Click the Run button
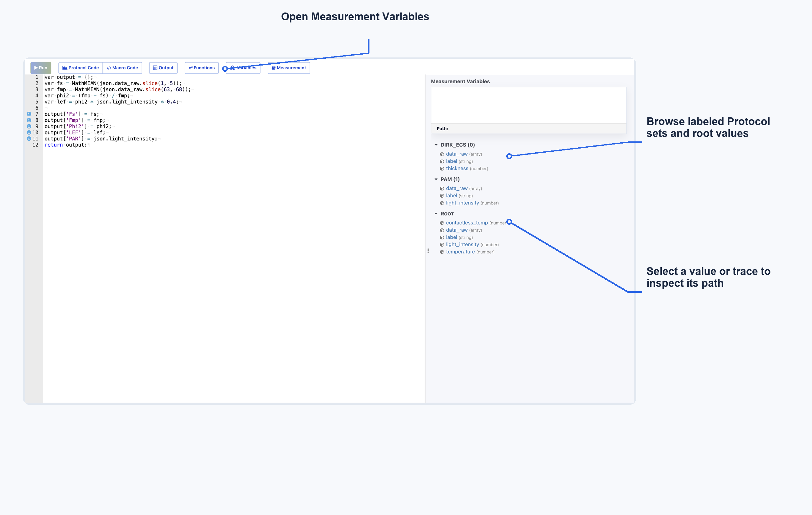Image resolution: width=812 pixels, height=515 pixels. [41, 68]
